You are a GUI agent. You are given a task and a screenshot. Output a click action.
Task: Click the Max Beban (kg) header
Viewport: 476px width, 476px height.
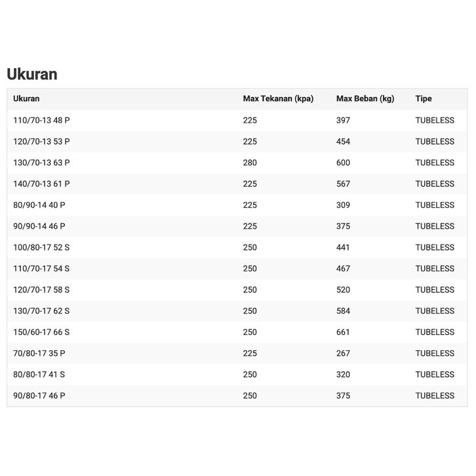[365, 99]
